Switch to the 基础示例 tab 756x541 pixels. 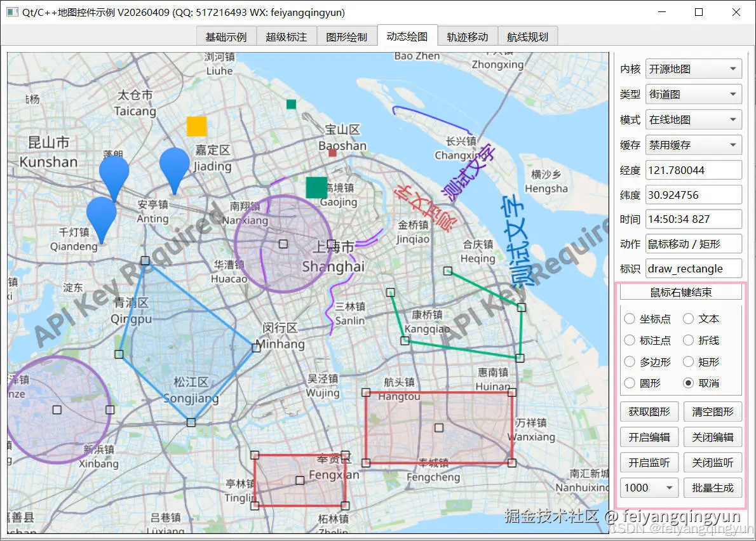pyautogui.click(x=226, y=37)
